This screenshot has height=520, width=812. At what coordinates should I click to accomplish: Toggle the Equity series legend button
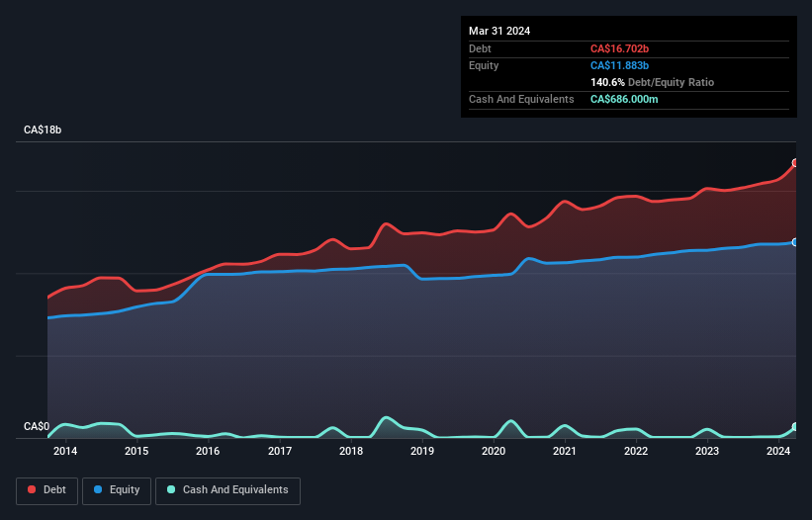tap(117, 490)
